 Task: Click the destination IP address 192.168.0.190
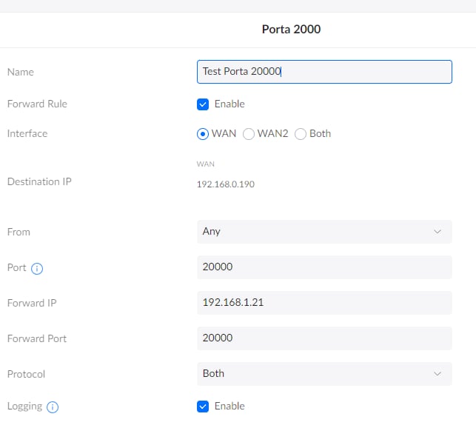click(x=226, y=184)
